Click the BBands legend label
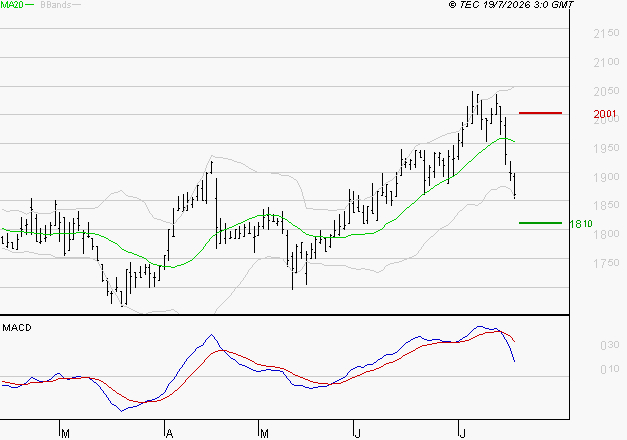The width and height of the screenshot is (627, 440). click(x=56, y=5)
